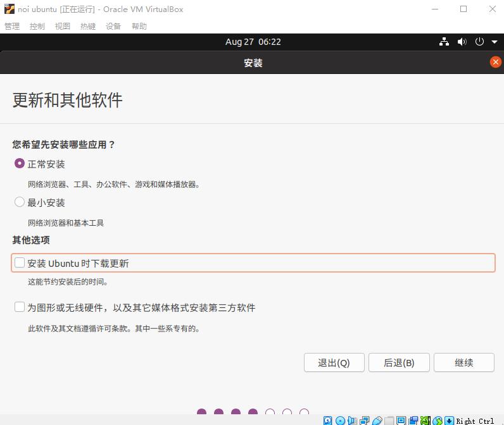Close the VirtualBox window
This screenshot has height=425, width=504.
point(492,9)
